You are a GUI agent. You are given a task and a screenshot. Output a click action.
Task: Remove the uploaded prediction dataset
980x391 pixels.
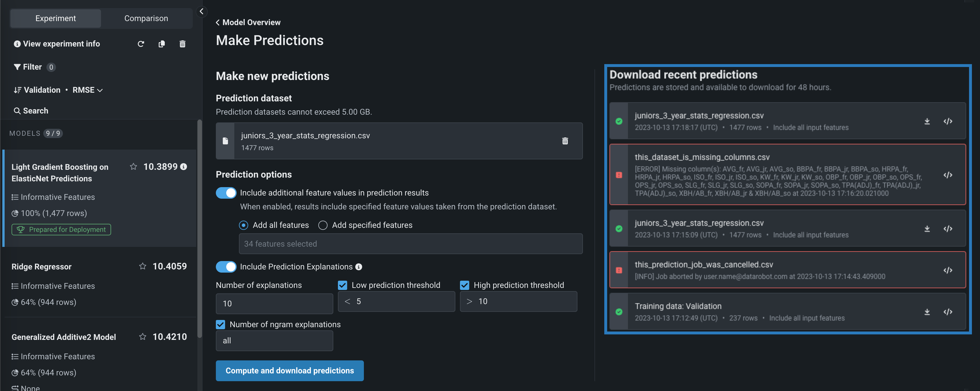[x=565, y=141]
